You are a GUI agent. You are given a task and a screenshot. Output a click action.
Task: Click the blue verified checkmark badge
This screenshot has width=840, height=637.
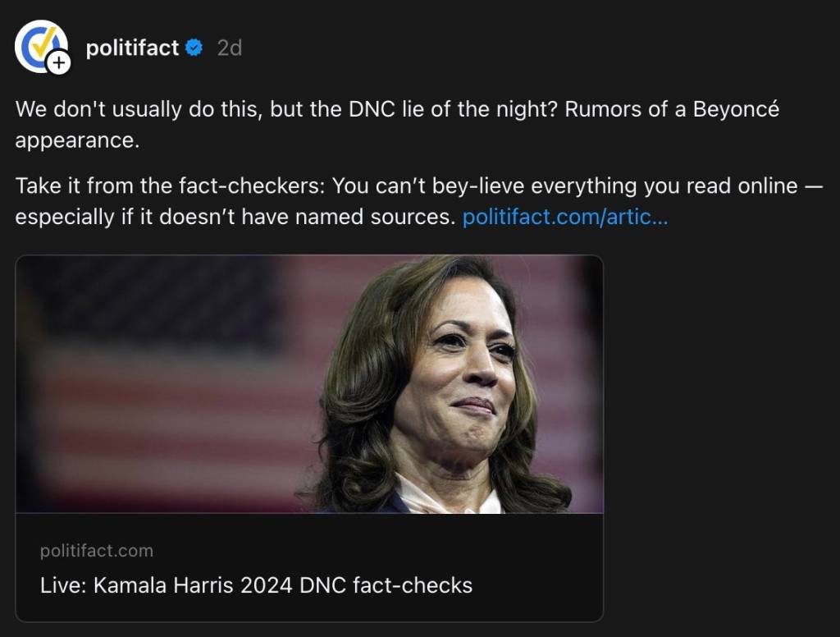(x=194, y=48)
